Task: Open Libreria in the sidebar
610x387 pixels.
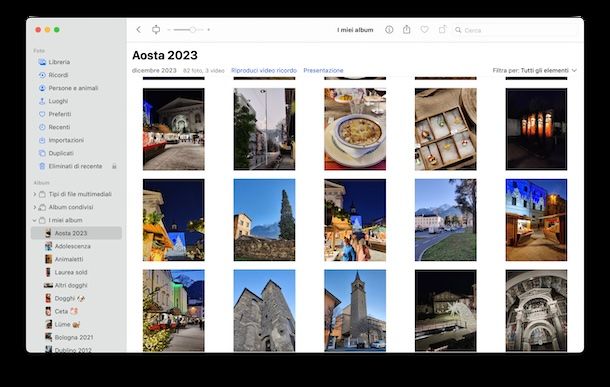Action: (59, 62)
